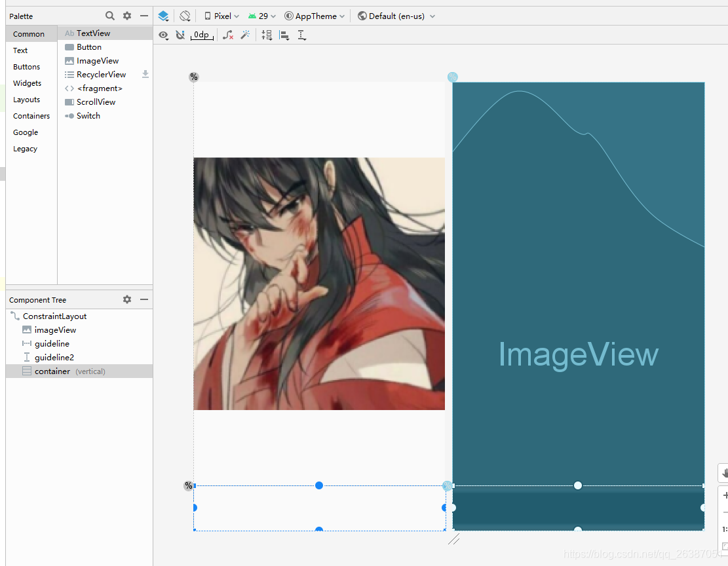Set default margins 0dp
Viewport: 728px width, 566px height.
pyautogui.click(x=202, y=35)
